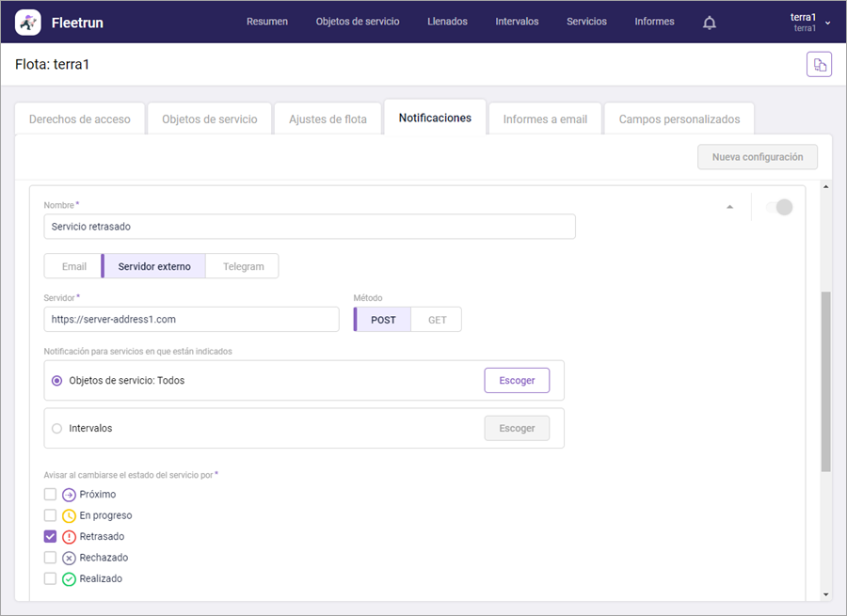Click the scrollbar up arrow
847x616 pixels.
point(825,187)
